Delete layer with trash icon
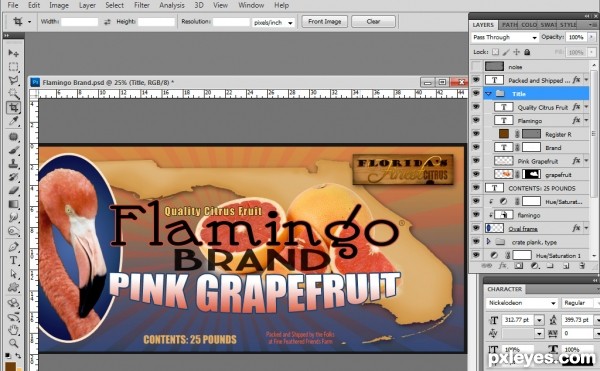The width and height of the screenshot is (600, 371). (x=582, y=266)
